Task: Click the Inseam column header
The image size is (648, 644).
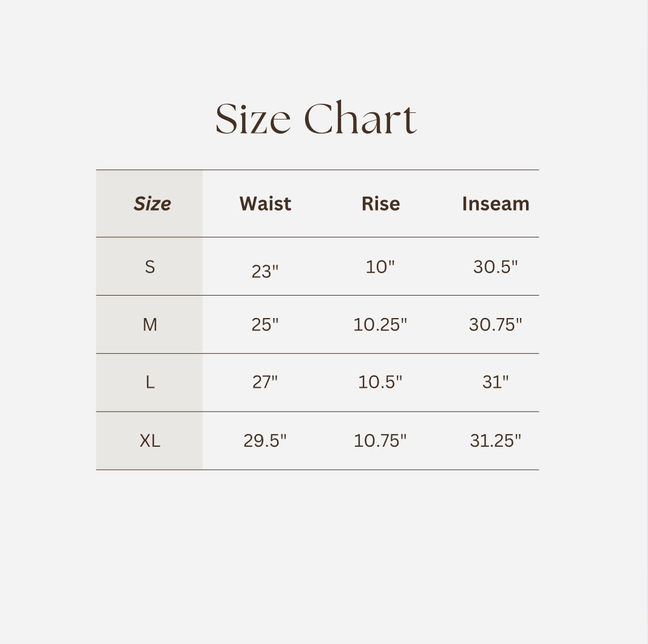Action: coord(496,203)
